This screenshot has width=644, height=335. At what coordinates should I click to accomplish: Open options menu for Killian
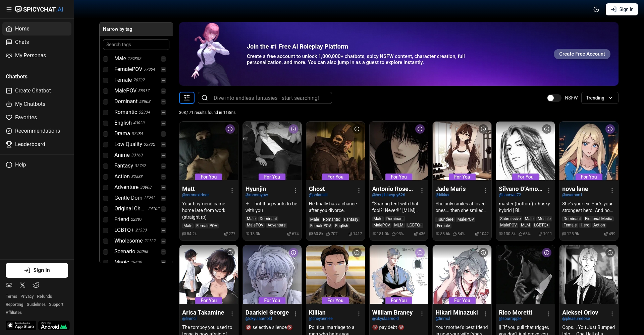tap(359, 314)
